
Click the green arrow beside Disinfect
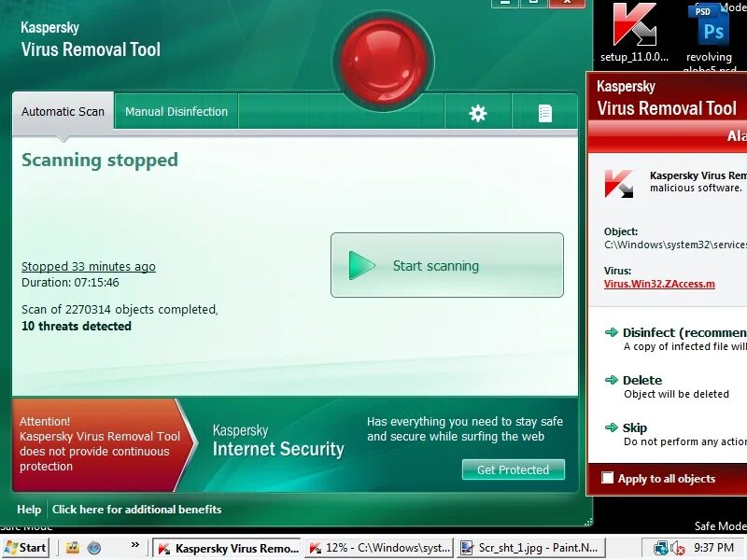[612, 332]
